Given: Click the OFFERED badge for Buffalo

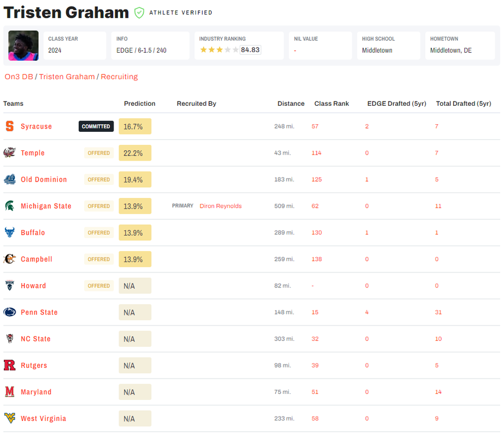Looking at the screenshot, I should (99, 232).
